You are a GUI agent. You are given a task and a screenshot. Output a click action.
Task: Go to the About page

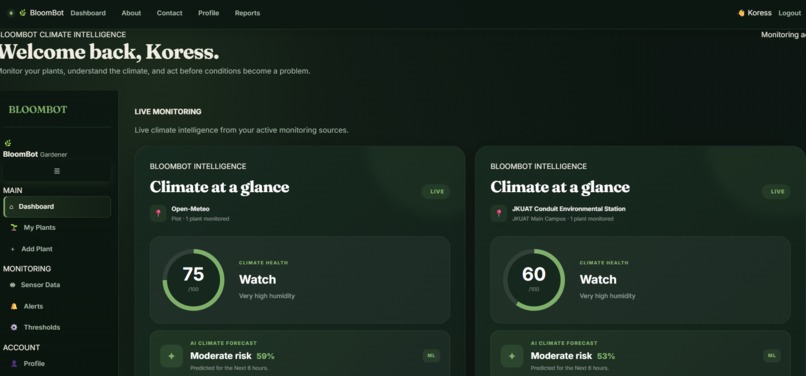tap(131, 13)
